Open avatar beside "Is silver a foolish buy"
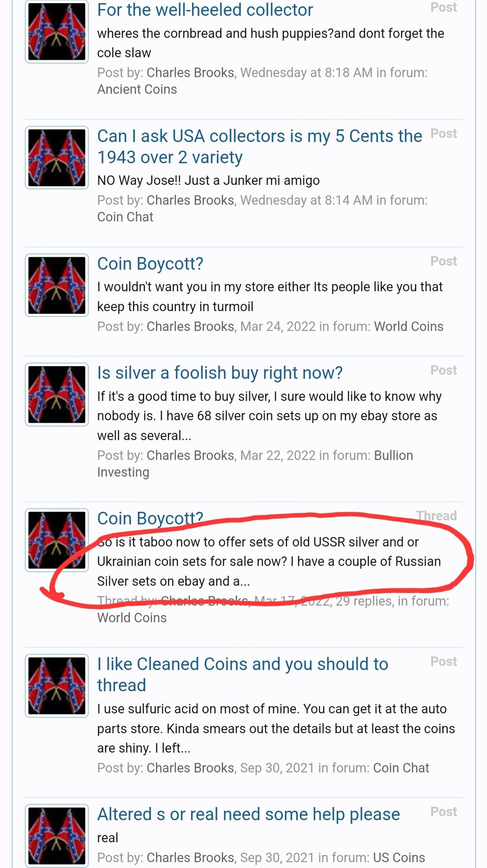This screenshot has width=487, height=868. click(x=57, y=395)
